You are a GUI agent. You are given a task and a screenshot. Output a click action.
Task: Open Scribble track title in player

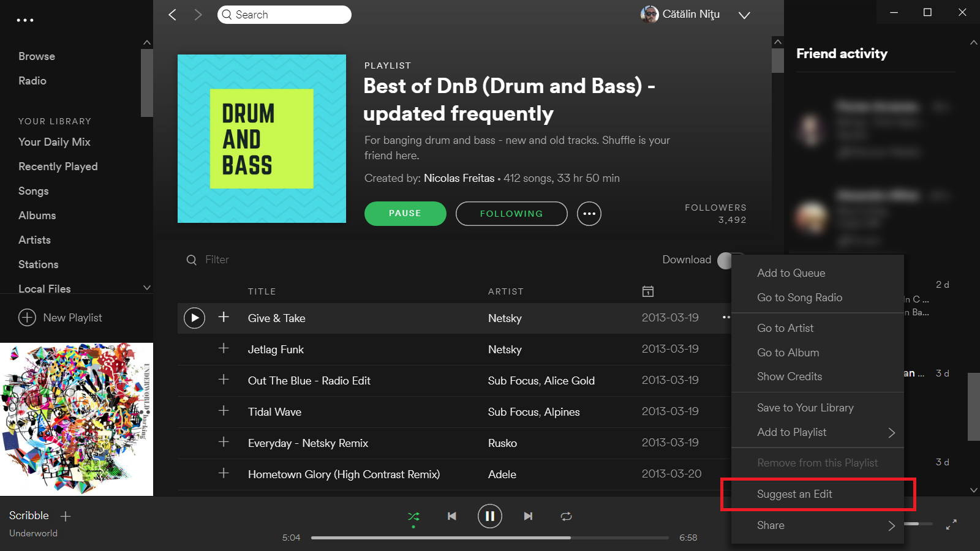(x=29, y=515)
